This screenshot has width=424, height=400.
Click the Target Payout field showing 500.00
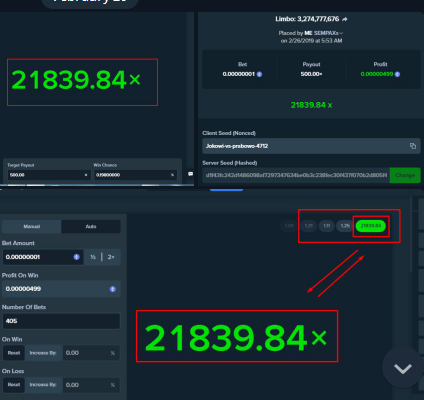click(49, 175)
